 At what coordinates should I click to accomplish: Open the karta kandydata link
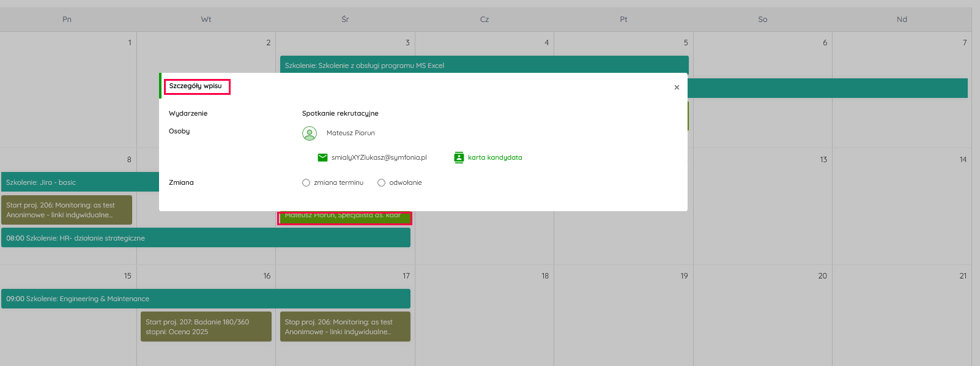[x=495, y=158]
